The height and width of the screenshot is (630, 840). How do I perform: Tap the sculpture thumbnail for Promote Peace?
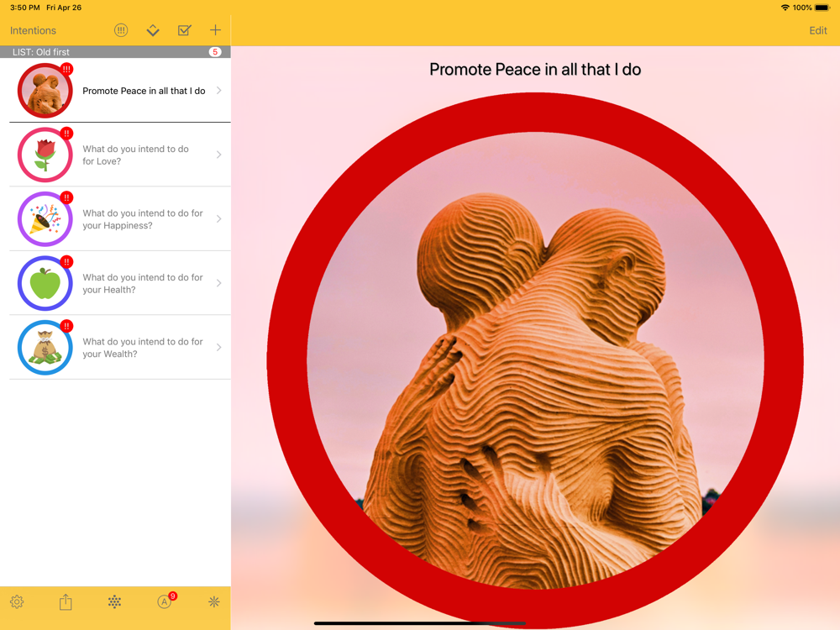[x=45, y=91]
